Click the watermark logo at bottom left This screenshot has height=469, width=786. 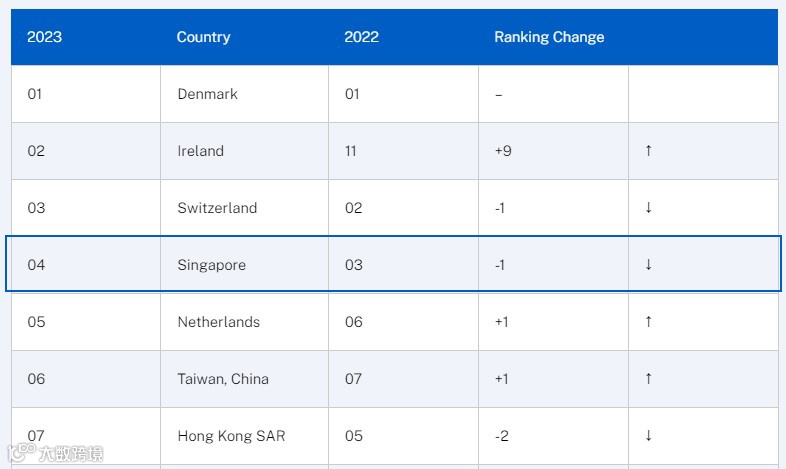55,453
